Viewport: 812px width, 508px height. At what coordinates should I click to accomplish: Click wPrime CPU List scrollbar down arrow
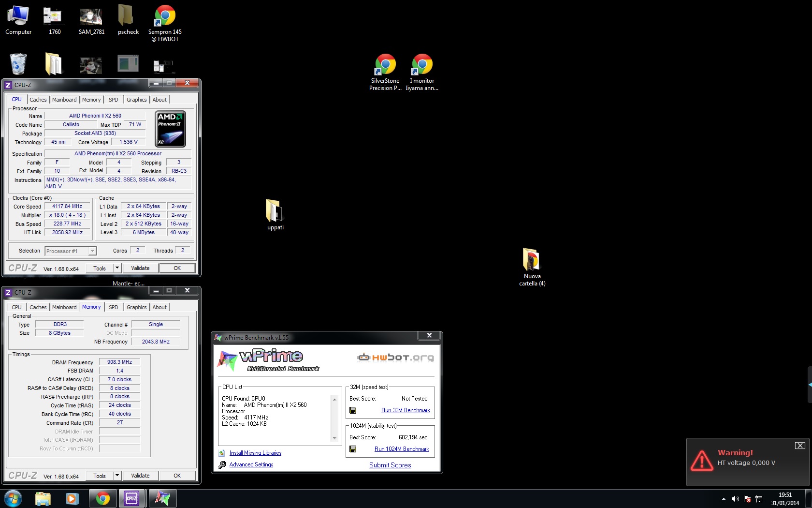tap(334, 439)
